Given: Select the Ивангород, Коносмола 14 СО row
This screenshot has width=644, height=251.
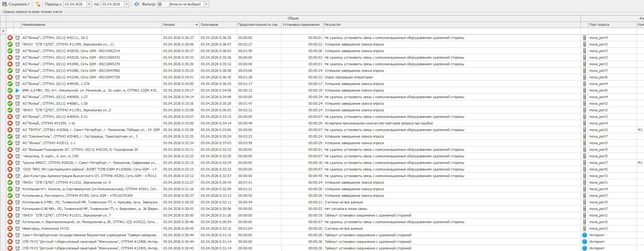Looking at the screenshot, I should (91, 229).
